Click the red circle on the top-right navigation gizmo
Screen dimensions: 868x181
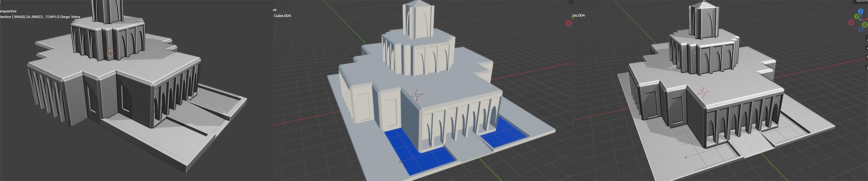coord(851,22)
